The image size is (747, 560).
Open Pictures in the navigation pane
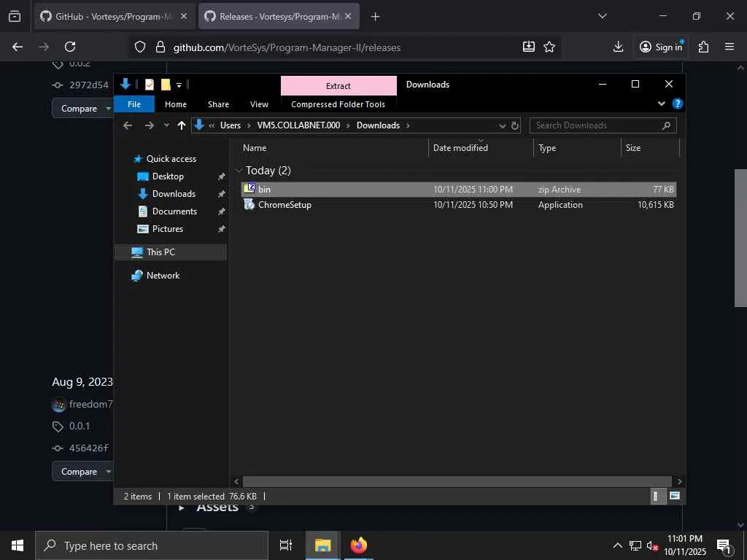pos(167,228)
